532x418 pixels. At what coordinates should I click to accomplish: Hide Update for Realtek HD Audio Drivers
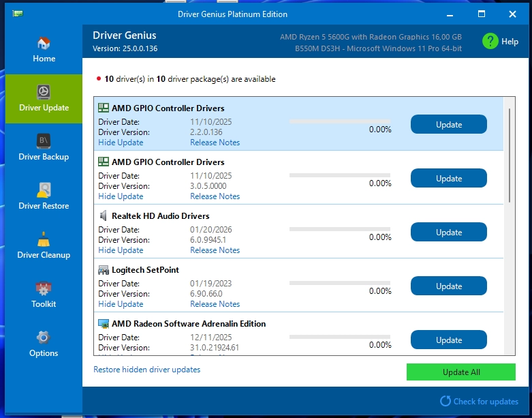[x=121, y=250]
